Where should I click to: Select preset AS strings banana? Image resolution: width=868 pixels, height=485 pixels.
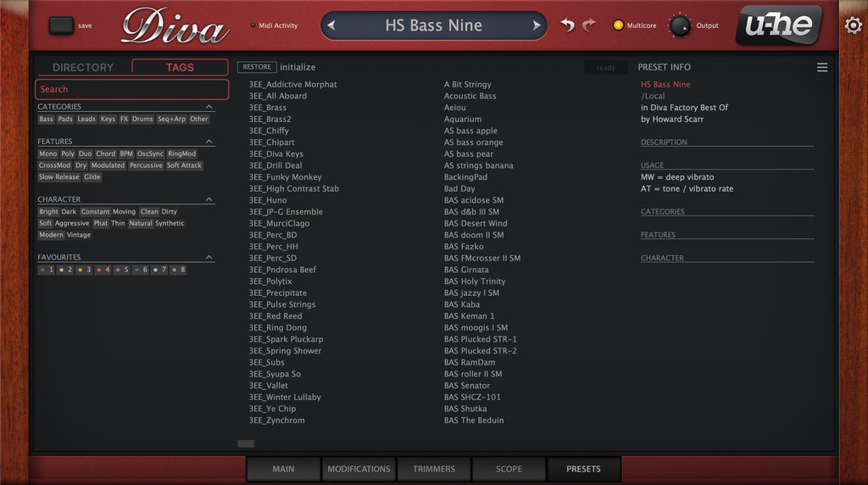click(478, 165)
